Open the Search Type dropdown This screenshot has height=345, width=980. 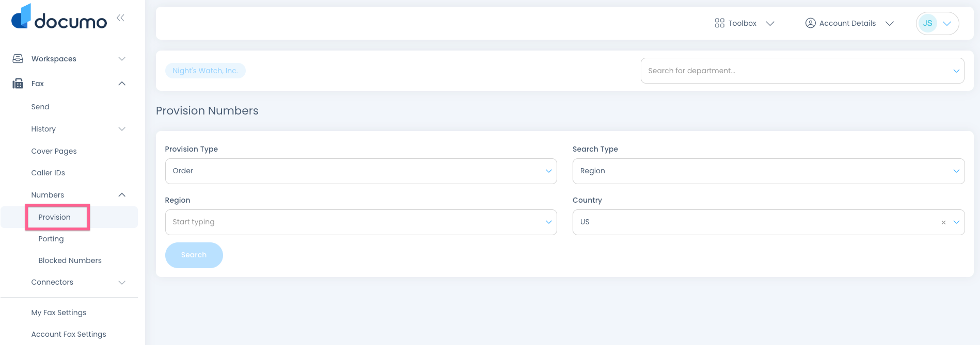point(768,171)
